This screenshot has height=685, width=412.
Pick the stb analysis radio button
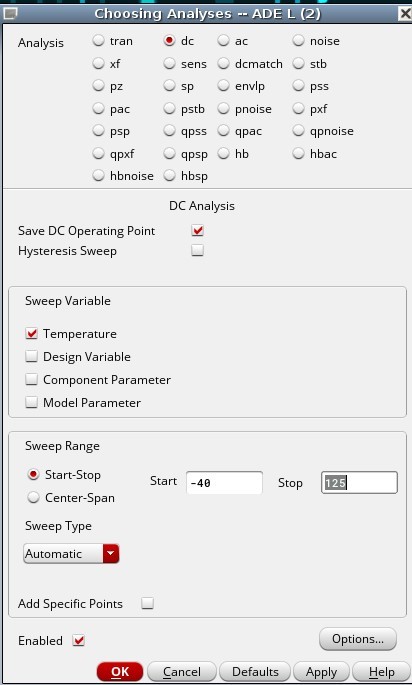click(298, 64)
